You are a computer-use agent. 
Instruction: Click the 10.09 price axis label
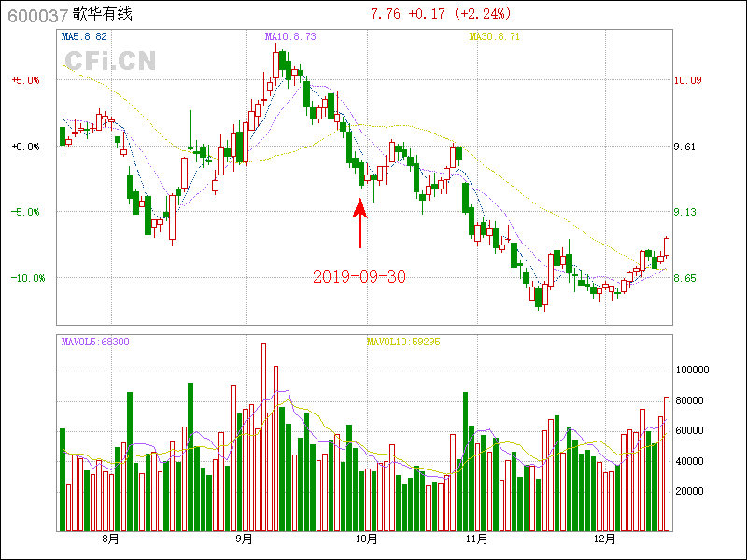tap(687, 80)
